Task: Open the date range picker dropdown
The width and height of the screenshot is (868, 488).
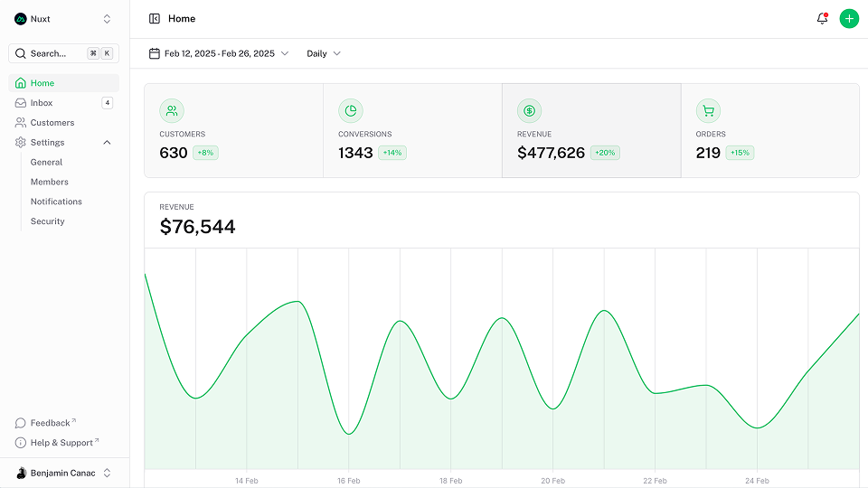Action: click(219, 53)
